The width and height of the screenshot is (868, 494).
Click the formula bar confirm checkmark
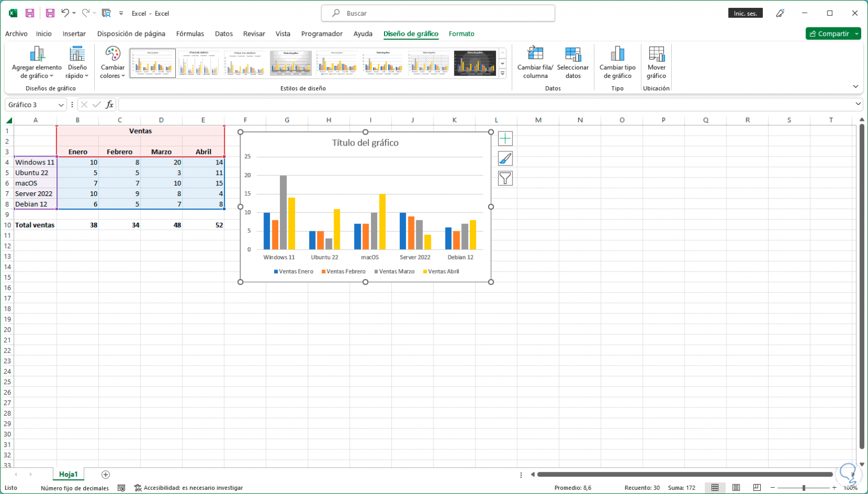pos(97,105)
